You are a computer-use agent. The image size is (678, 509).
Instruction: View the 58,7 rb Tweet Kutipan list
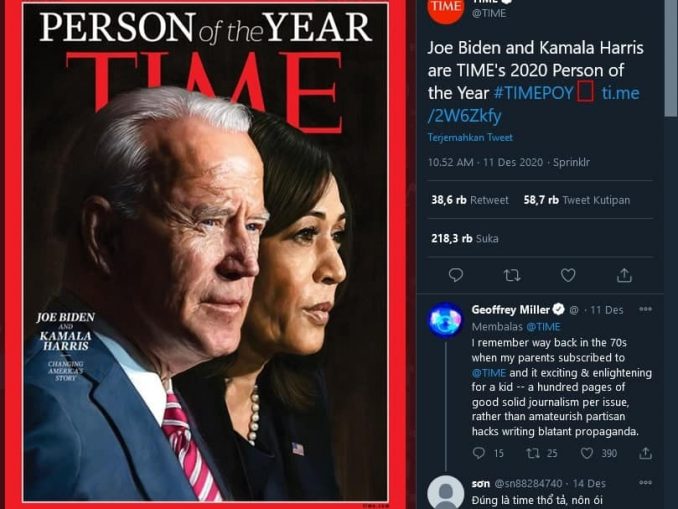click(x=577, y=200)
